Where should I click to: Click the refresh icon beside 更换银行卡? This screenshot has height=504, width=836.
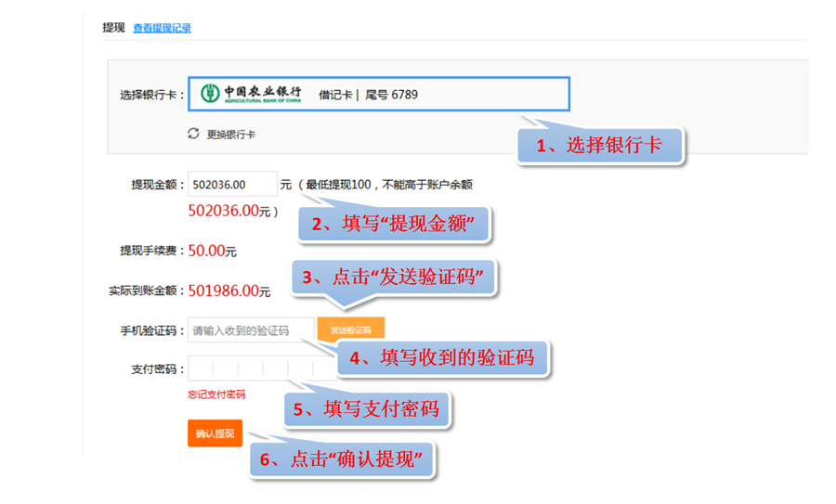pyautogui.click(x=193, y=134)
